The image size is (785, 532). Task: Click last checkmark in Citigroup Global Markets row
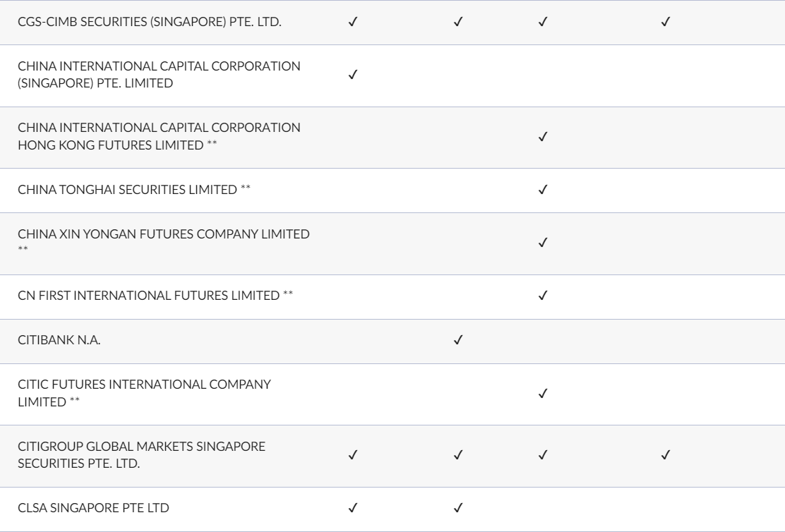tap(666, 455)
